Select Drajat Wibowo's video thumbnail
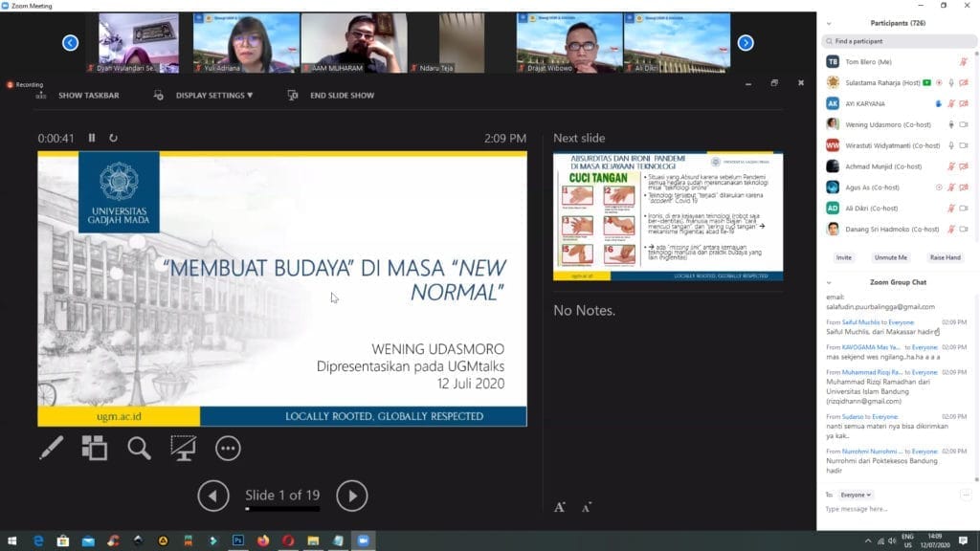980x551 pixels. pos(569,42)
